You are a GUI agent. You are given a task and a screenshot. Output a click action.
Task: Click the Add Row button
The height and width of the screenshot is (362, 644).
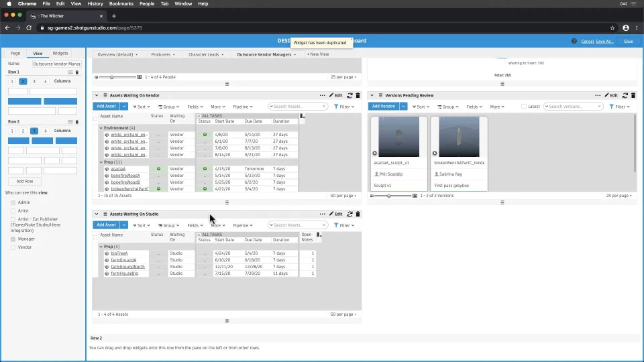[25, 181]
